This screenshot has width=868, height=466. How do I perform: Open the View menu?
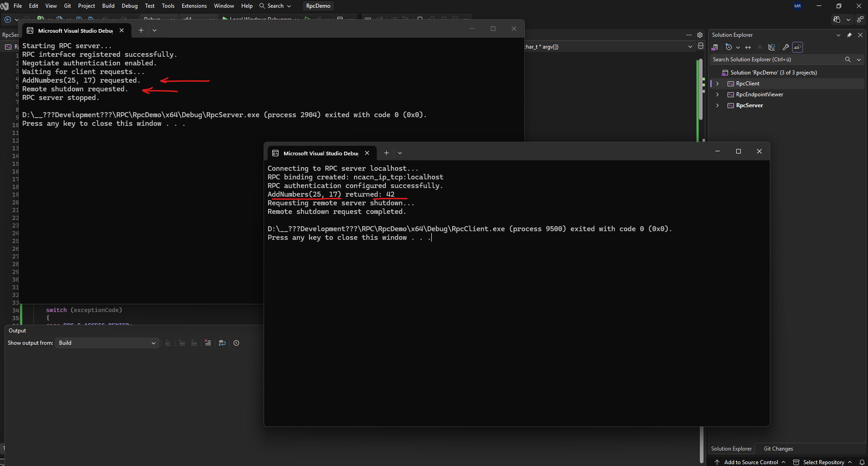click(51, 6)
